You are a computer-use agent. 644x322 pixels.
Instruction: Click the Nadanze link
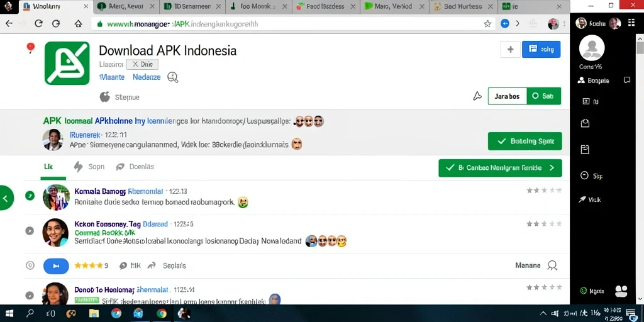coord(147,77)
